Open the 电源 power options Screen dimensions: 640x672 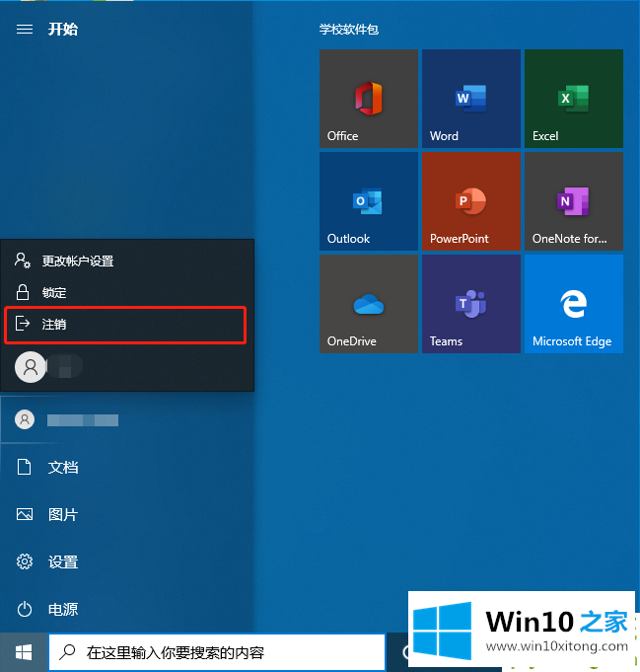pos(127,609)
